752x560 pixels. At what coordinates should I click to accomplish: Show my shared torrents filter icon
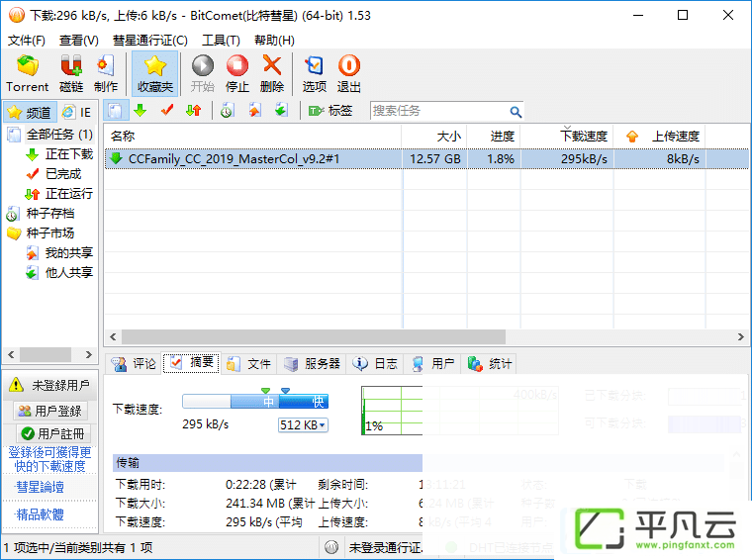click(254, 111)
